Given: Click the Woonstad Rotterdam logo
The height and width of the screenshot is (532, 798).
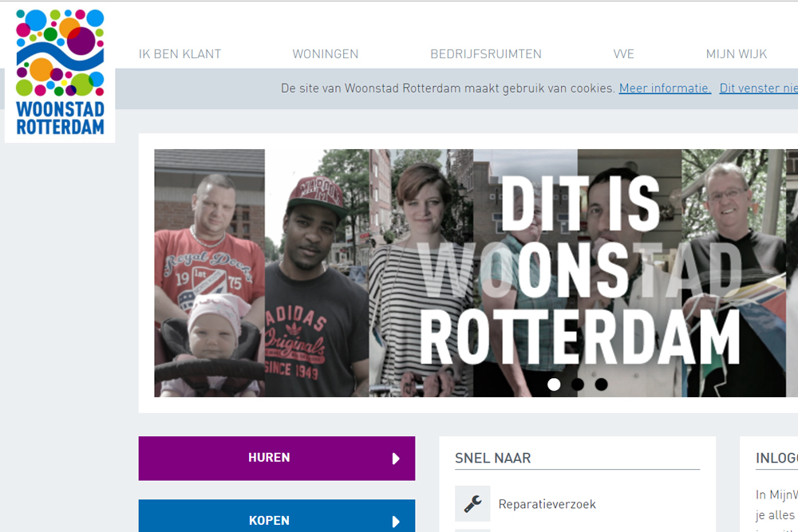Looking at the screenshot, I should (x=60, y=72).
